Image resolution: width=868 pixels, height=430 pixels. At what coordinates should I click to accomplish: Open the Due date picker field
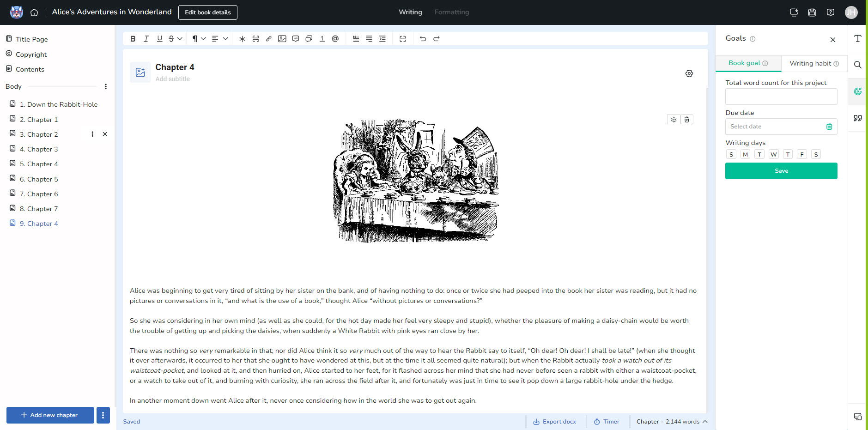(781, 127)
